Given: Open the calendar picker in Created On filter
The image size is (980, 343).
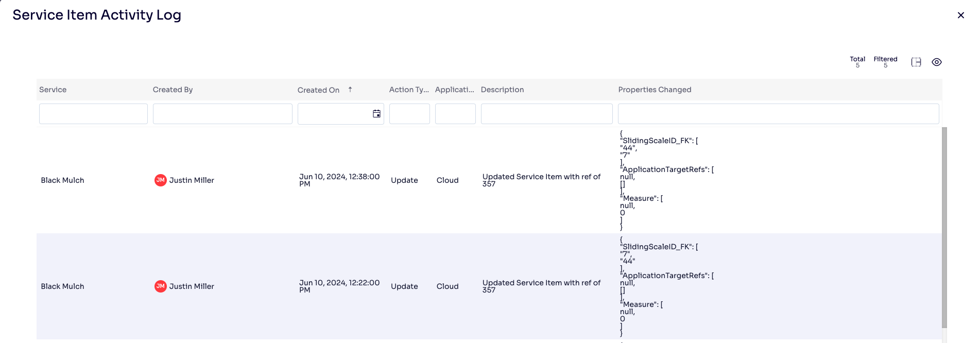Looking at the screenshot, I should coord(376,114).
